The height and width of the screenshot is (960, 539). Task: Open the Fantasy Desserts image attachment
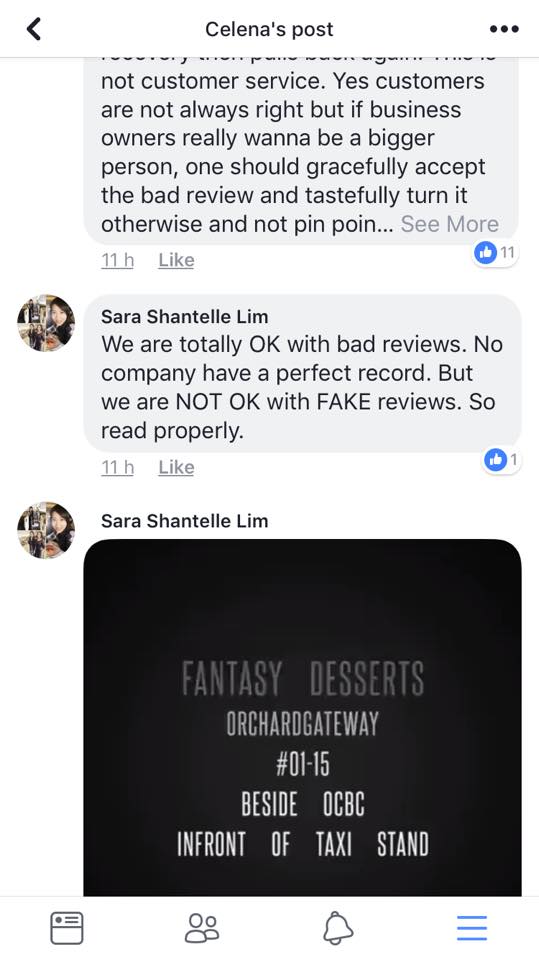pos(303,718)
